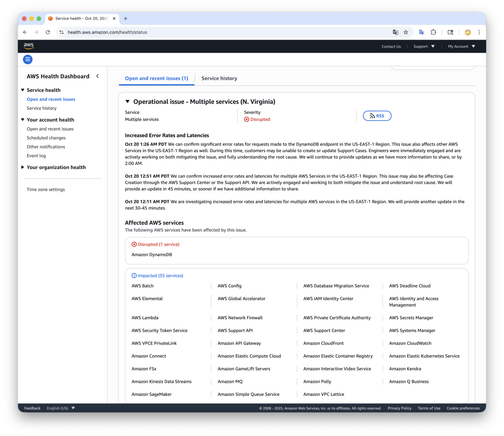504x436 pixels.
Task: Click the AWS Lambda service entry
Action: pos(145,318)
